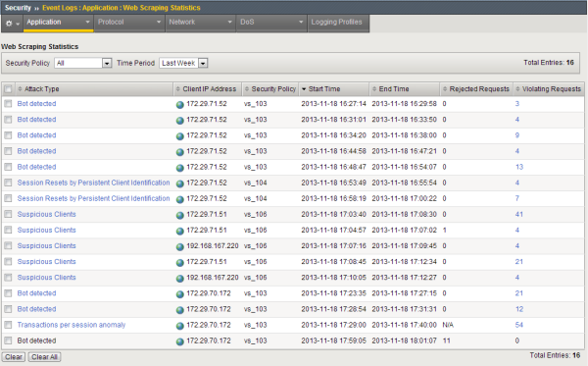Click the Security breadcrumb text

coord(18,8)
